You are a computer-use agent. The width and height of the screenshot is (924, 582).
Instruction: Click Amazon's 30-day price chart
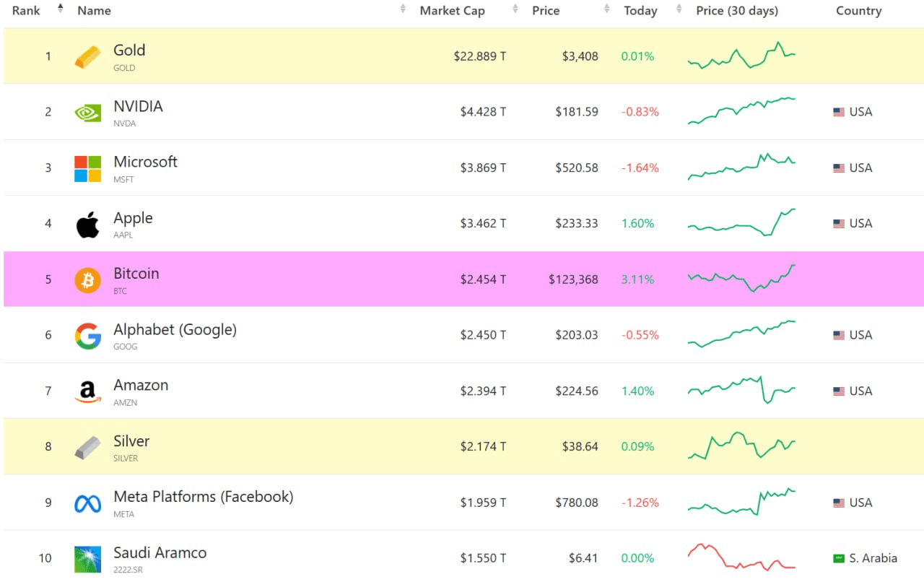(x=741, y=390)
